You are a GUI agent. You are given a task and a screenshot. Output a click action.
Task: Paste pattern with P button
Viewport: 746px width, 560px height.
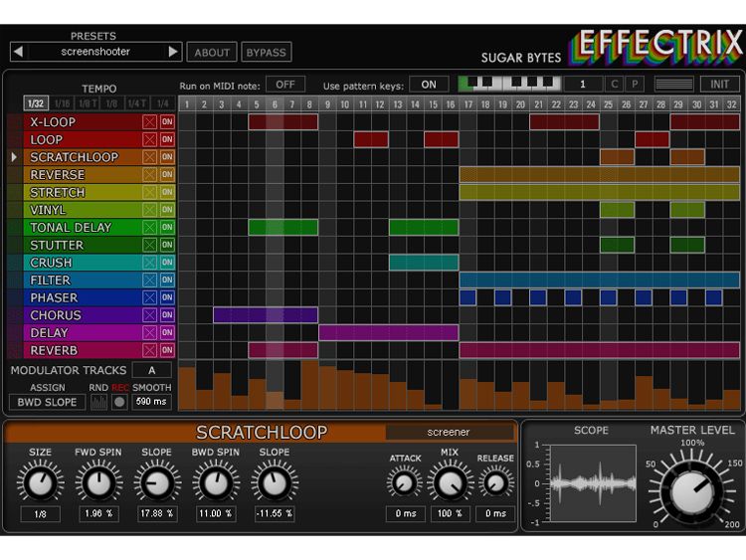[x=635, y=85]
